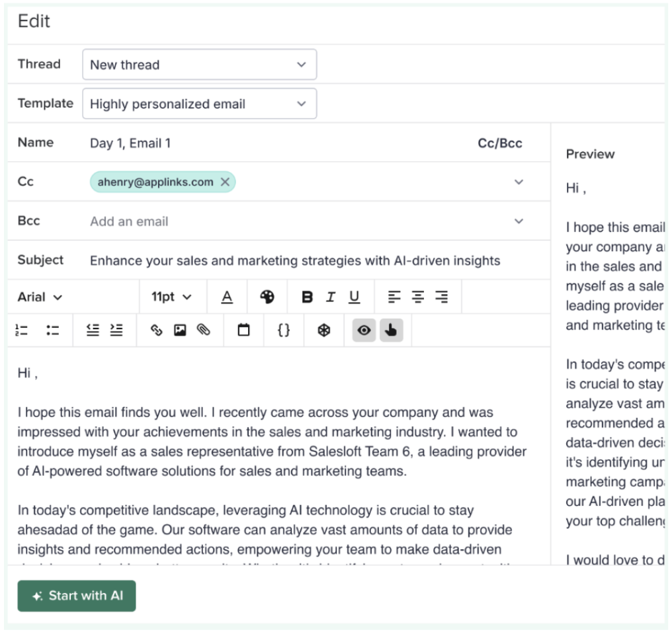Attach a file with paperclip icon
Screen dimensions: 672x632
click(x=204, y=330)
